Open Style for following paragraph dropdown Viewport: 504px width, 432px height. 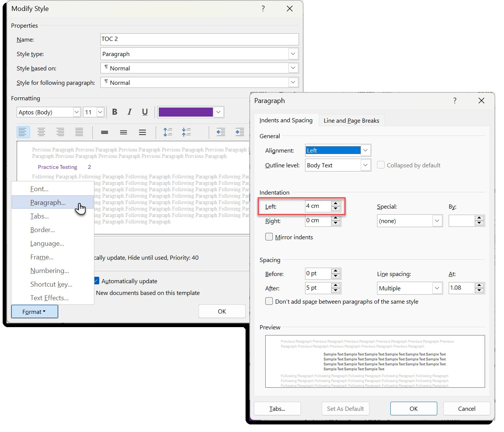[x=293, y=83]
